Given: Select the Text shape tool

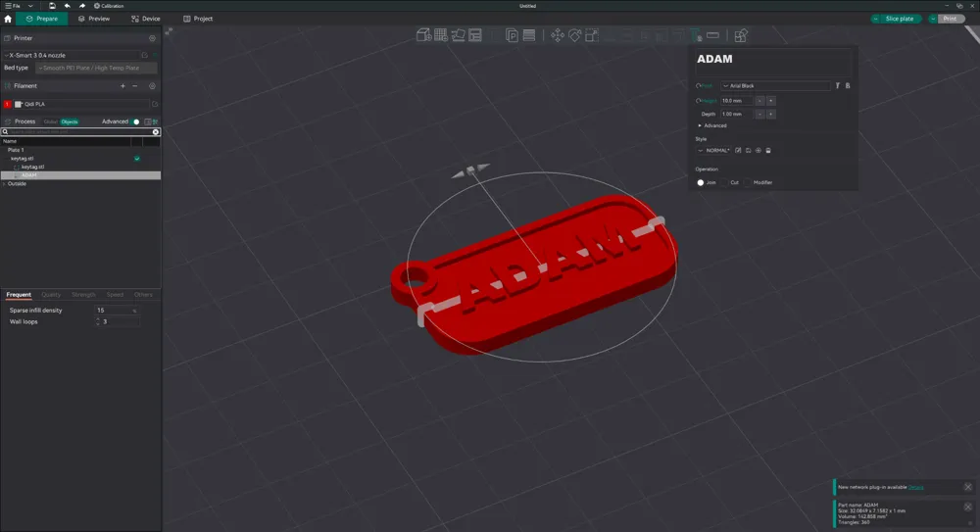Looking at the screenshot, I should tap(696, 35).
